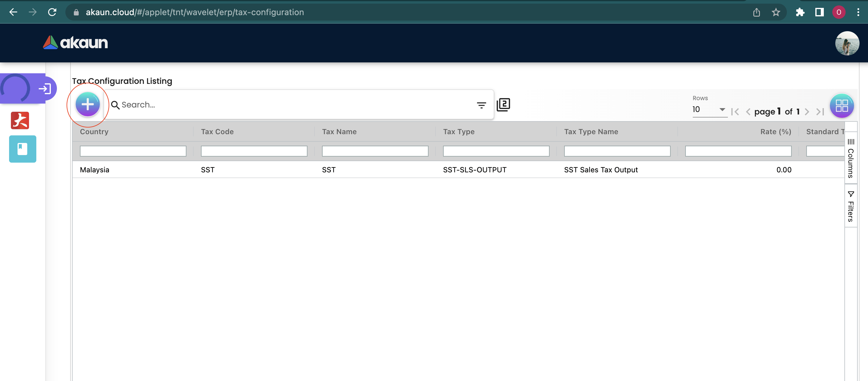Click the plus button to add tax configuration
Viewport: 868px width, 381px height.
pos(87,104)
